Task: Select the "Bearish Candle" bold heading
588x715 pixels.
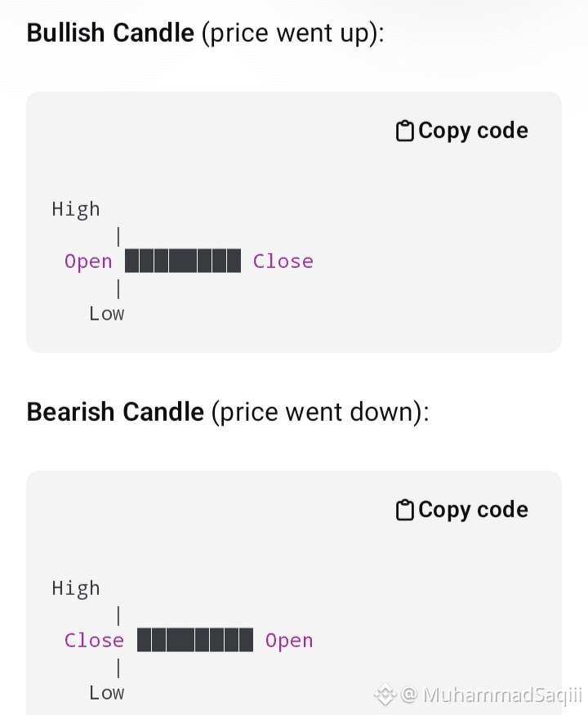Action: (115, 411)
